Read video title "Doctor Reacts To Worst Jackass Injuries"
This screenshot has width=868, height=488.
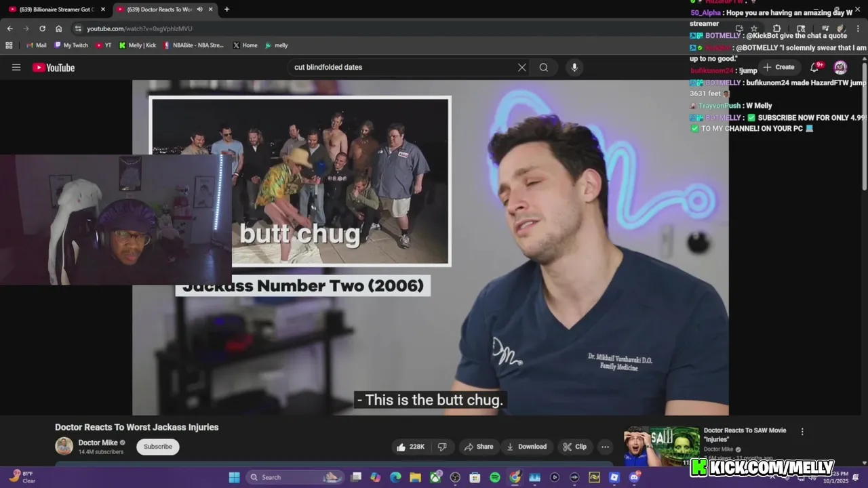[x=136, y=427]
